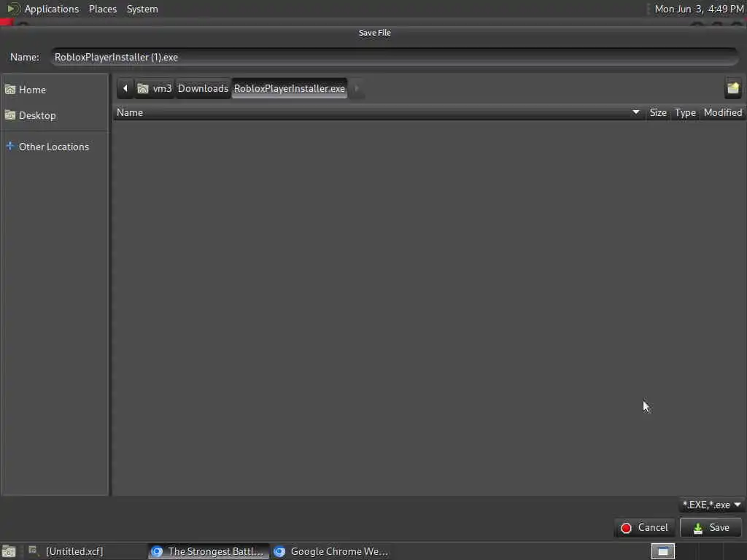This screenshot has height=560, width=747.
Task: Sort files by Type column
Action: (x=685, y=113)
